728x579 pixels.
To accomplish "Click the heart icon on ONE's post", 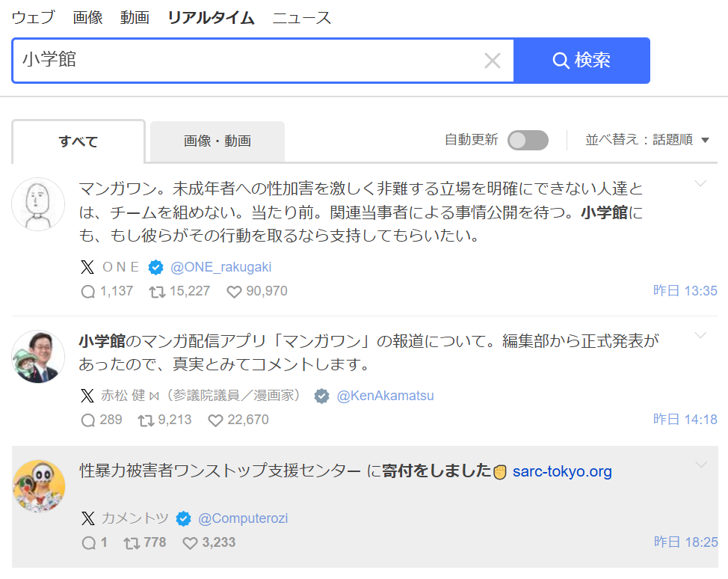I will [x=234, y=292].
